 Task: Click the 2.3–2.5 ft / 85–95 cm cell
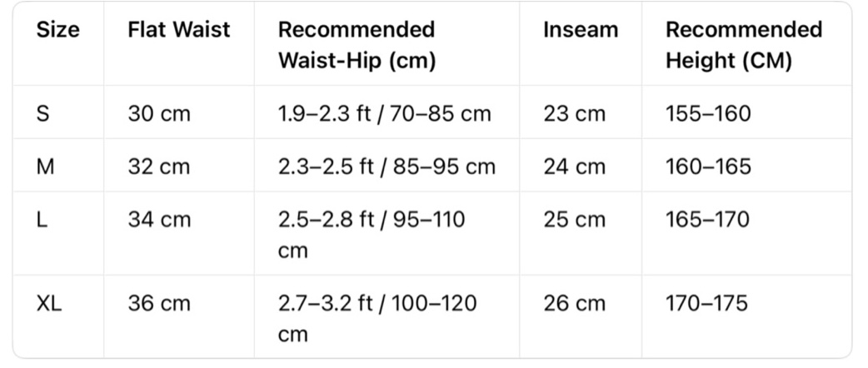pos(387,167)
